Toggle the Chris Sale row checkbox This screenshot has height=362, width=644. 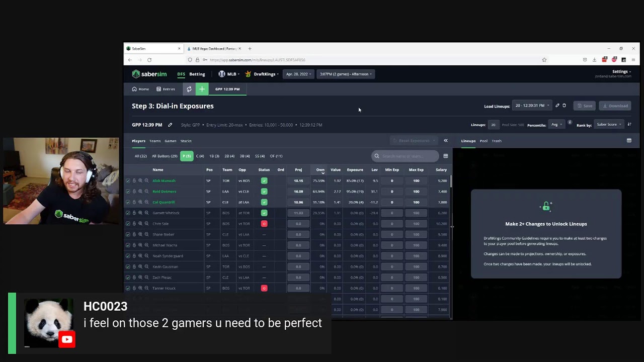coord(128,224)
